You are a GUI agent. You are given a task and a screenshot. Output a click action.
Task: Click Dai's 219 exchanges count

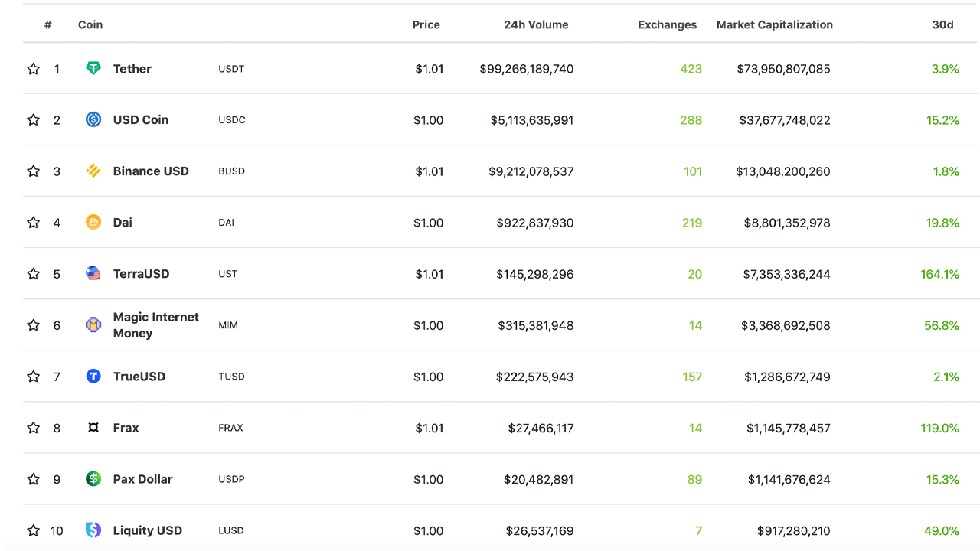pyautogui.click(x=692, y=223)
